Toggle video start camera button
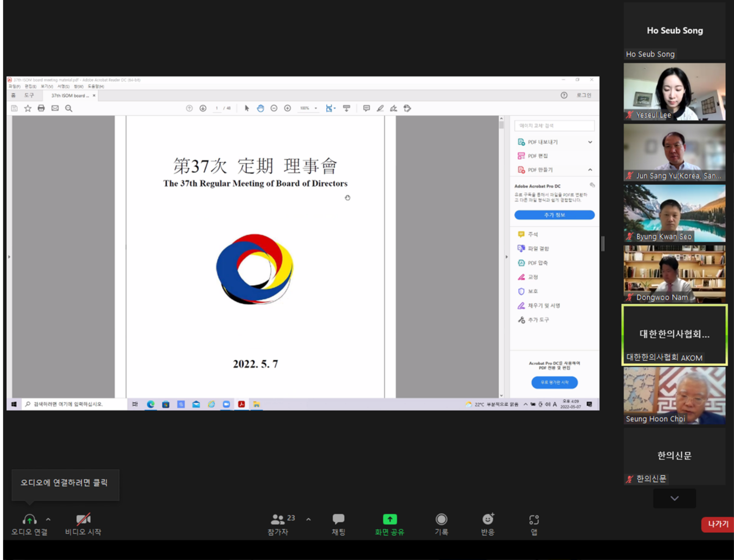Image resolution: width=734 pixels, height=560 pixels. click(83, 519)
